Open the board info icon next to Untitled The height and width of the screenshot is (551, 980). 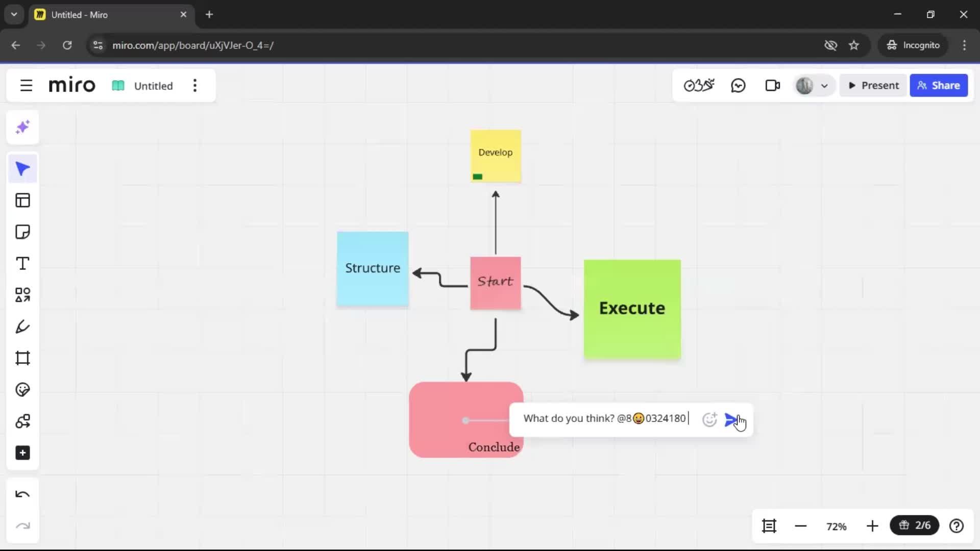(118, 86)
